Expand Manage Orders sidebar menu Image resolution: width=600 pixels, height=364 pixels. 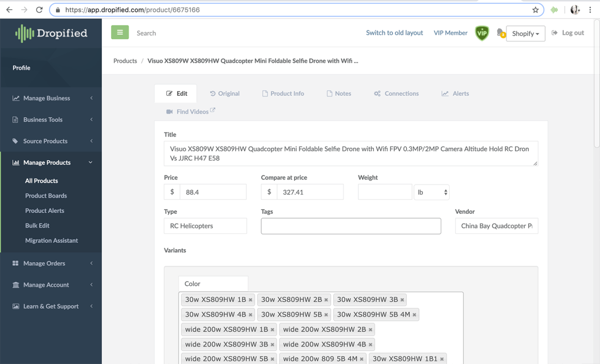pyautogui.click(x=51, y=263)
